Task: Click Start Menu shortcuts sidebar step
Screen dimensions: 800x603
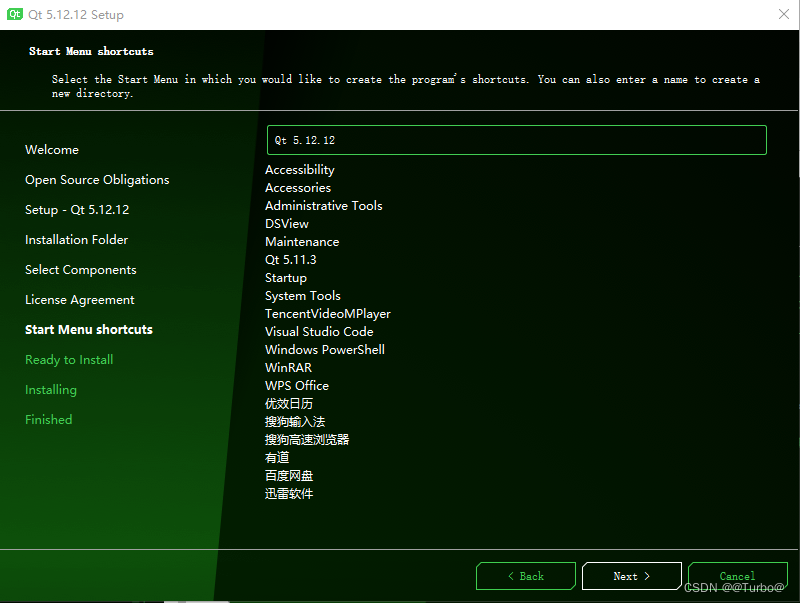Action: click(x=89, y=330)
